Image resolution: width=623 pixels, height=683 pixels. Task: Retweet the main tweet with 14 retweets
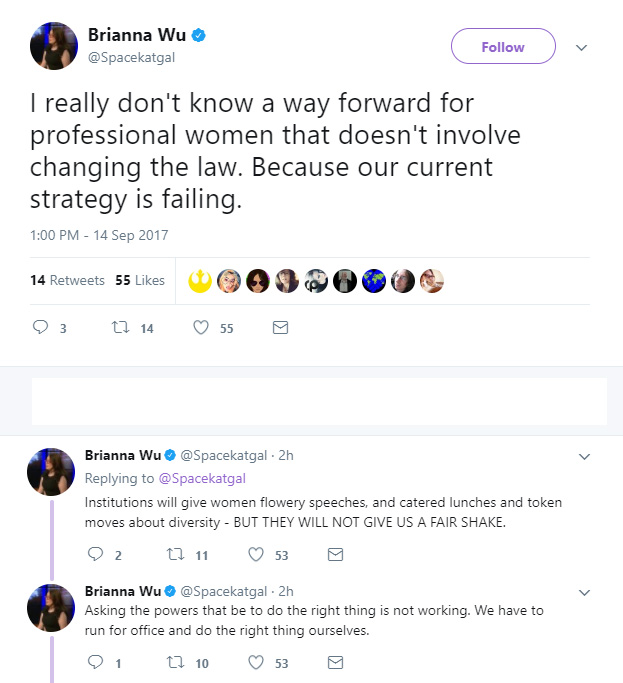120,327
